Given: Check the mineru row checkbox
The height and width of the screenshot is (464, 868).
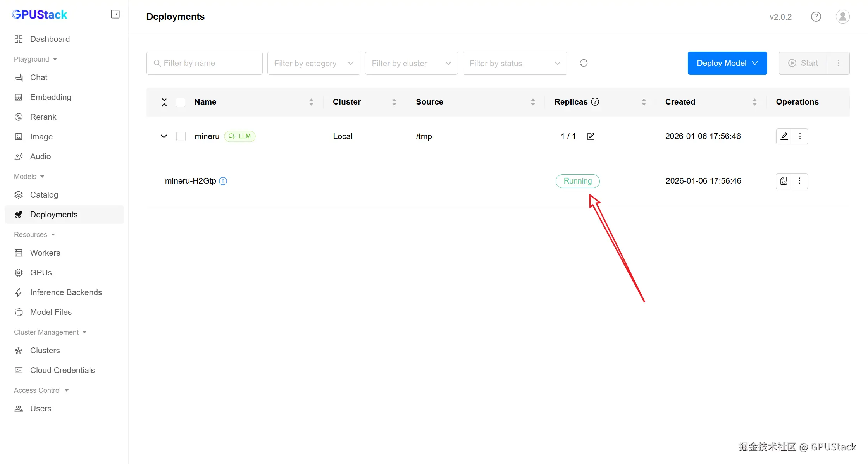Looking at the screenshot, I should [x=181, y=136].
